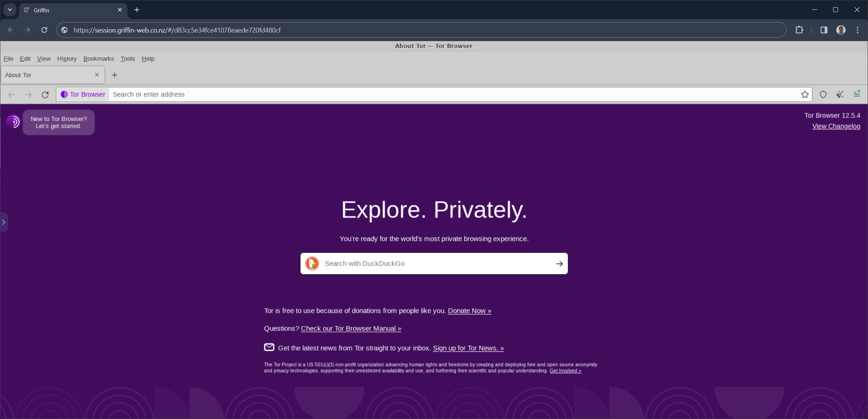Screen dimensions: 868x419
Task: Open new tab in Tor Browser
Action: click(115, 75)
